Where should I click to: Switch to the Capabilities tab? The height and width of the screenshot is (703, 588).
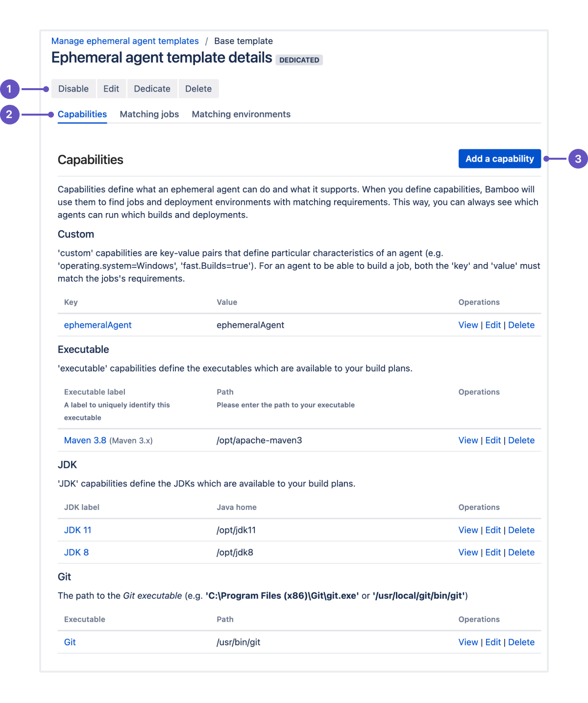tap(82, 114)
